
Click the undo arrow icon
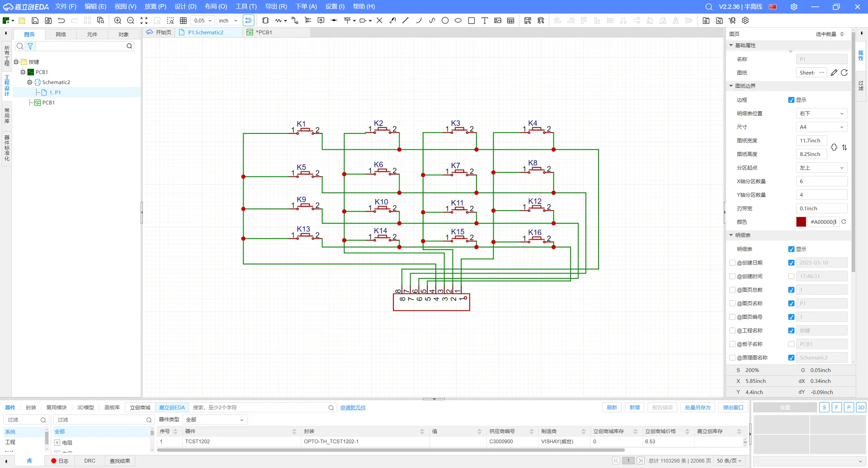coord(61,20)
